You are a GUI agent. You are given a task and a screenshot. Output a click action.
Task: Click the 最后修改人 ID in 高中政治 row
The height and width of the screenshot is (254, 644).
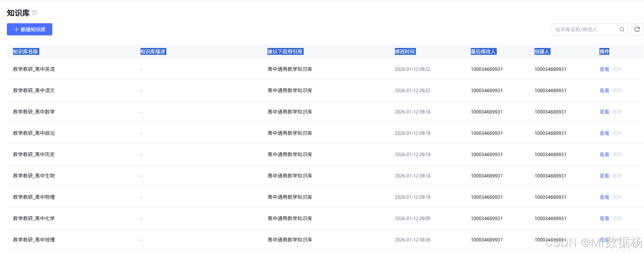(x=487, y=133)
